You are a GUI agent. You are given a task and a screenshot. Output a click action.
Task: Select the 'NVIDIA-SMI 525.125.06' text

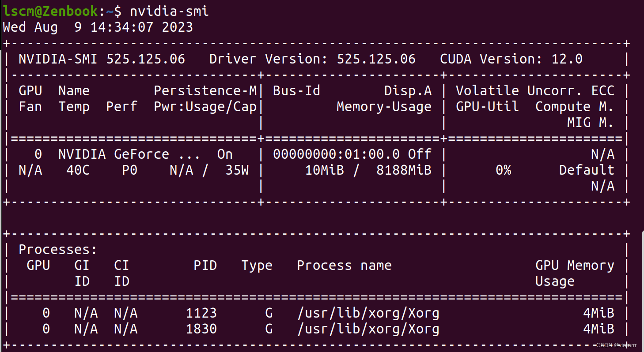click(102, 59)
